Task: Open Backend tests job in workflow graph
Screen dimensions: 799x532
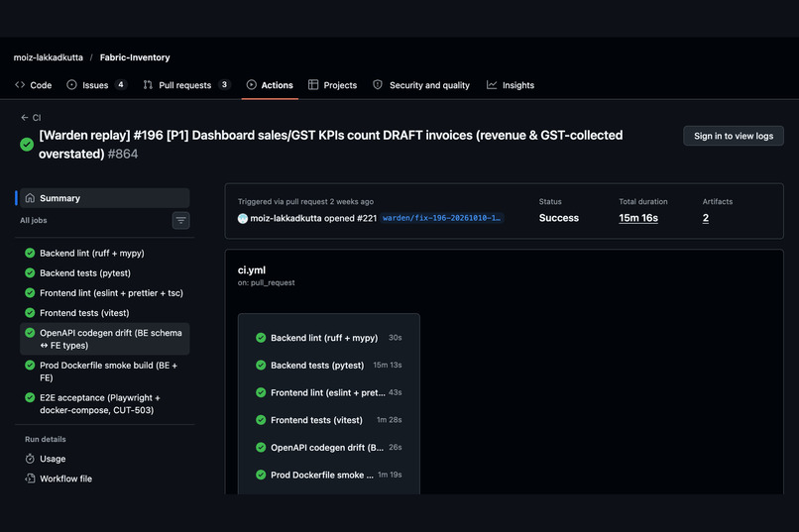Action: [x=329, y=365]
